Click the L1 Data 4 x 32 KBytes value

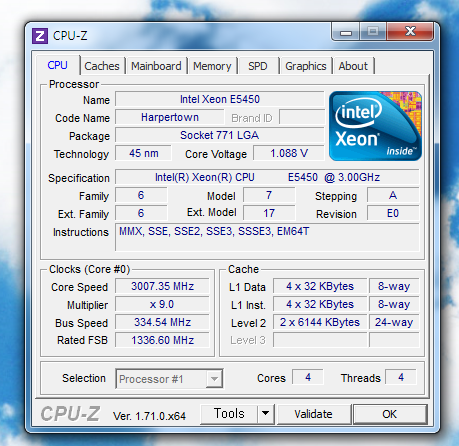320,286
